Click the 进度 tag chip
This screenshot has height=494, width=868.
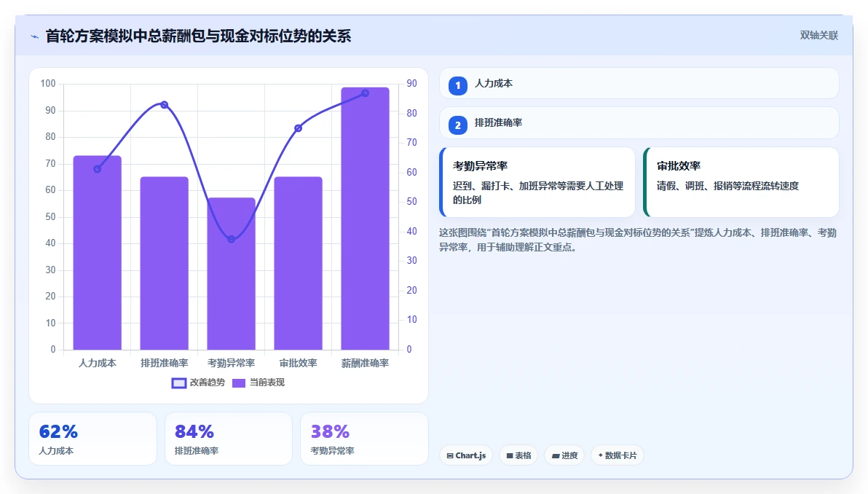[564, 455]
